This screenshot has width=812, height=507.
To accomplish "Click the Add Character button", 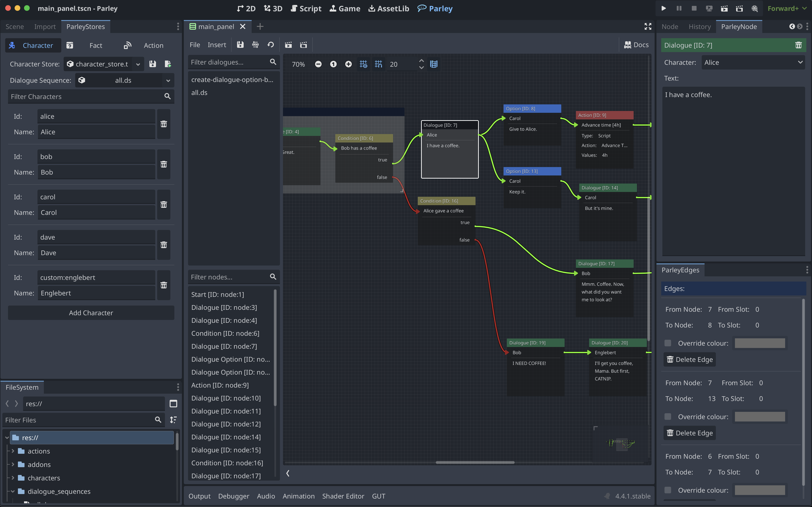I will (91, 312).
